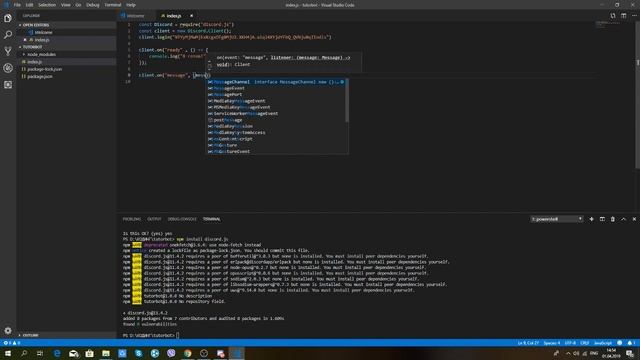Open Mail app from the taskbar
Viewport: 640px width, 360px height.
pos(73,353)
